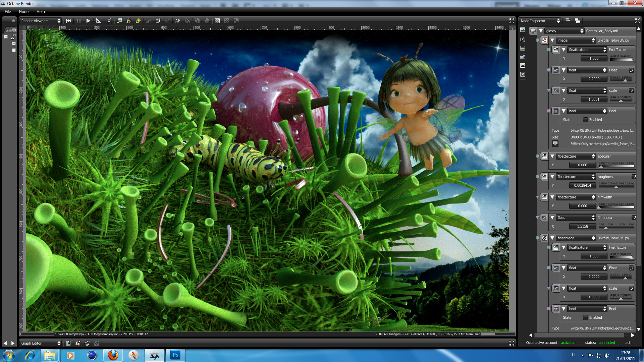Toggle the red-blue 3D glasses stereo icon
The height and width of the screenshot is (362, 644).
[x=187, y=21]
